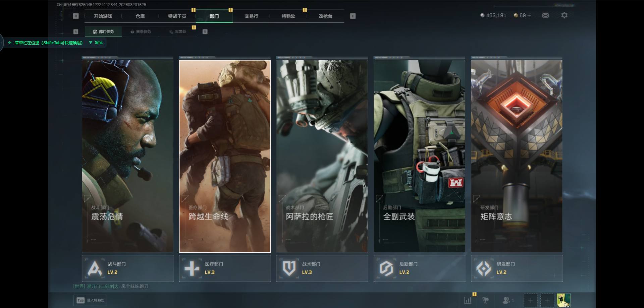Click the CN UID text at top
This screenshot has height=308, width=644.
[x=101, y=5]
